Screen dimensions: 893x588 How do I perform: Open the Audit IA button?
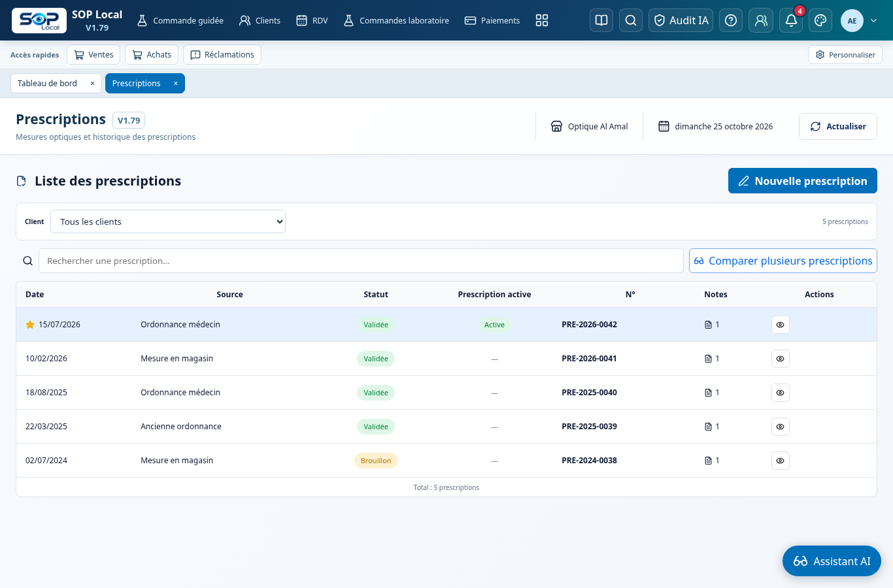(681, 20)
